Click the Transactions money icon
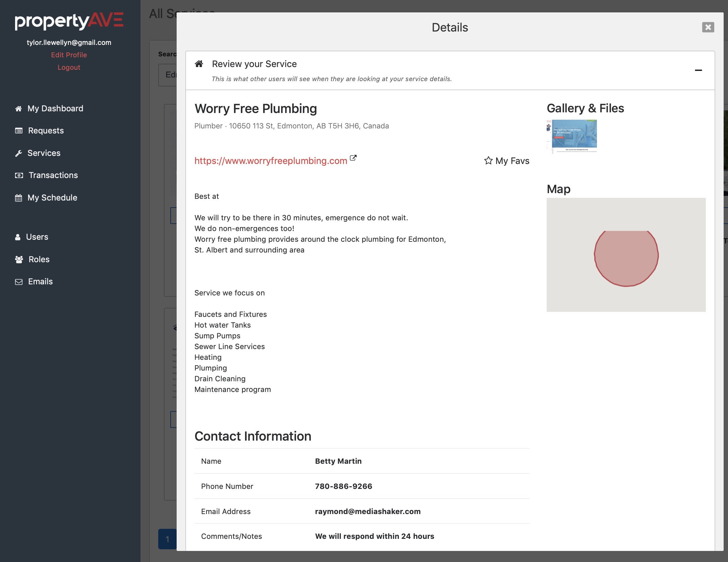Screen dimensions: 728x562 [19, 175]
